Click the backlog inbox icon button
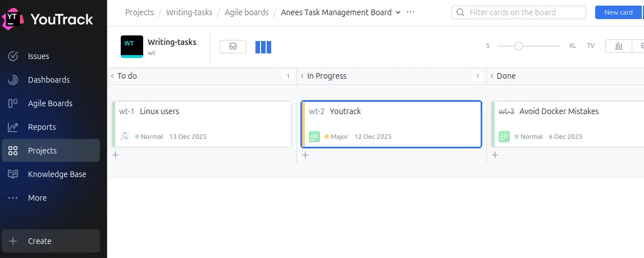The image size is (644, 258). pos(233,47)
